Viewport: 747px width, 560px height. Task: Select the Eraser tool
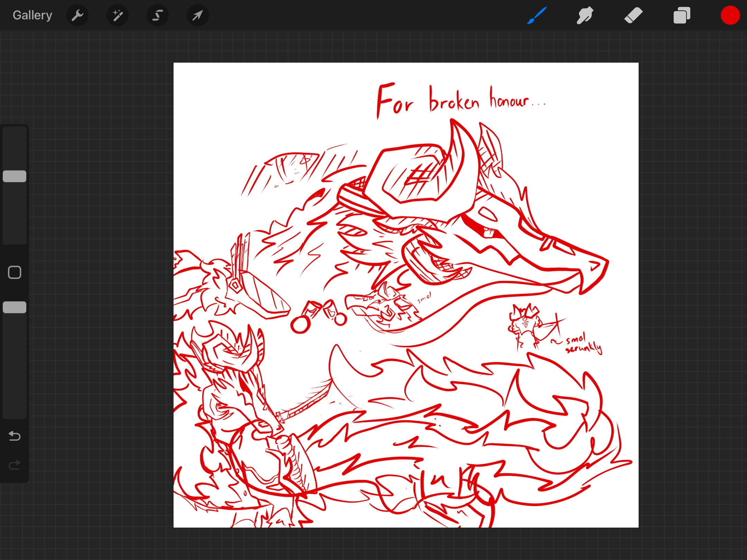click(633, 15)
